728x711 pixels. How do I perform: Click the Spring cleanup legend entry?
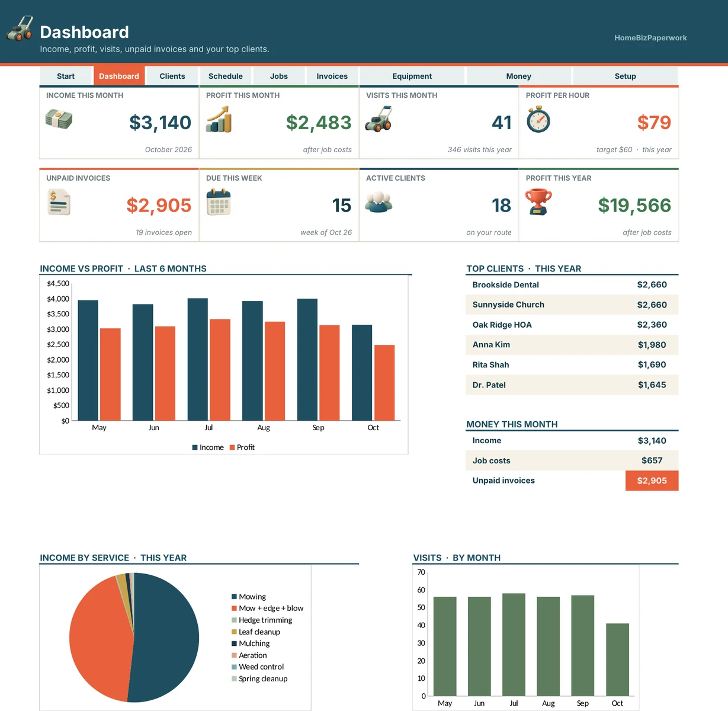[259, 678]
